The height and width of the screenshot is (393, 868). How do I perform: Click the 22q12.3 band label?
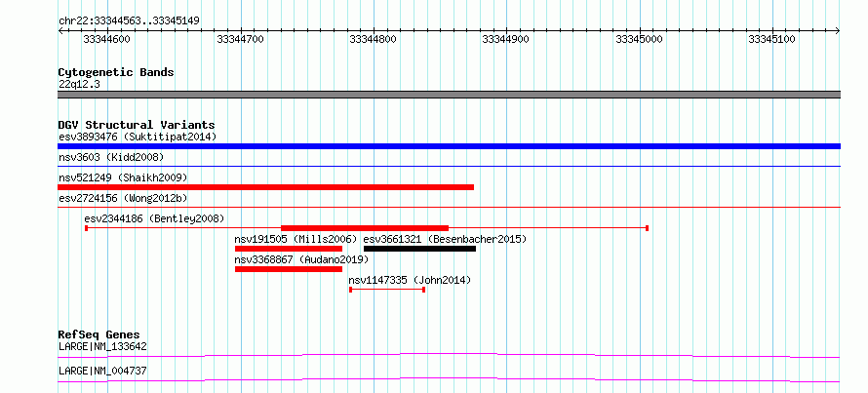coord(79,85)
